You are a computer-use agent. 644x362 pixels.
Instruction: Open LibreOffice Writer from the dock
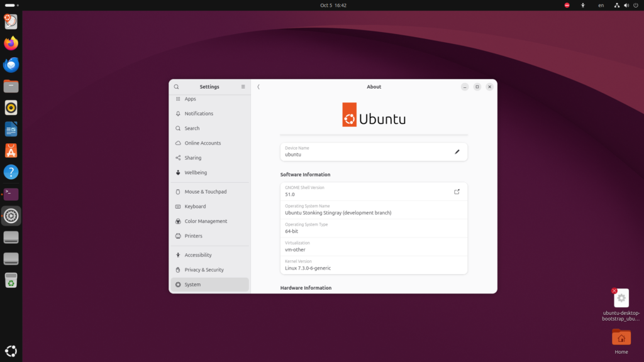11,129
